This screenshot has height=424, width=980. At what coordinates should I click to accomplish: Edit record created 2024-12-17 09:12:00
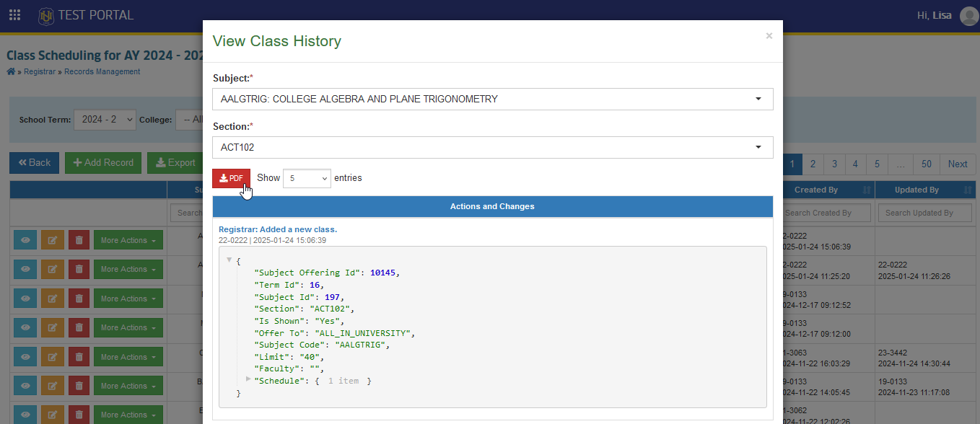tap(52, 327)
